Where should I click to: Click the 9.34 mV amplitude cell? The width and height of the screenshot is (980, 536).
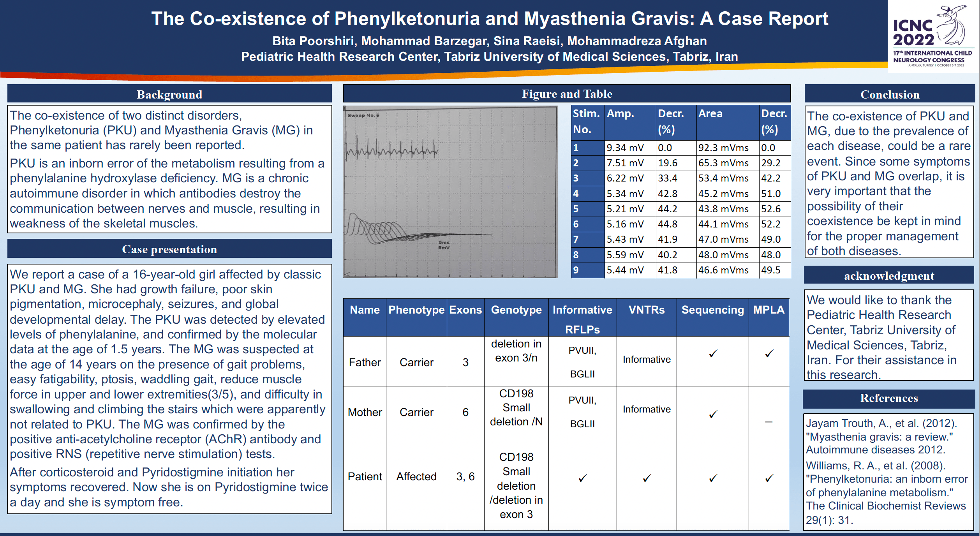coord(630,148)
